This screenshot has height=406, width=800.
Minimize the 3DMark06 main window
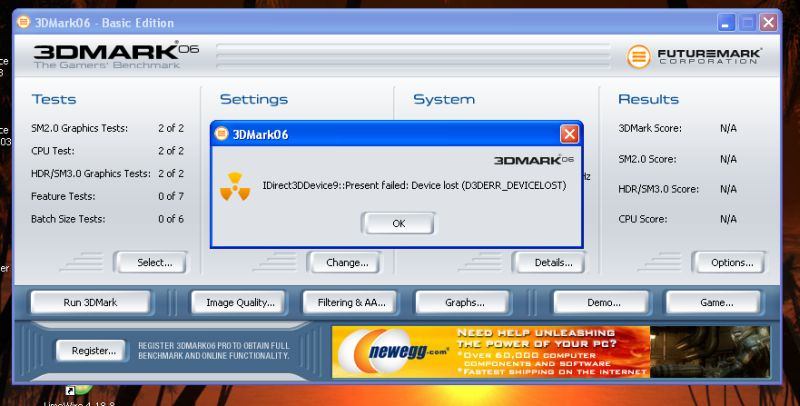point(726,23)
